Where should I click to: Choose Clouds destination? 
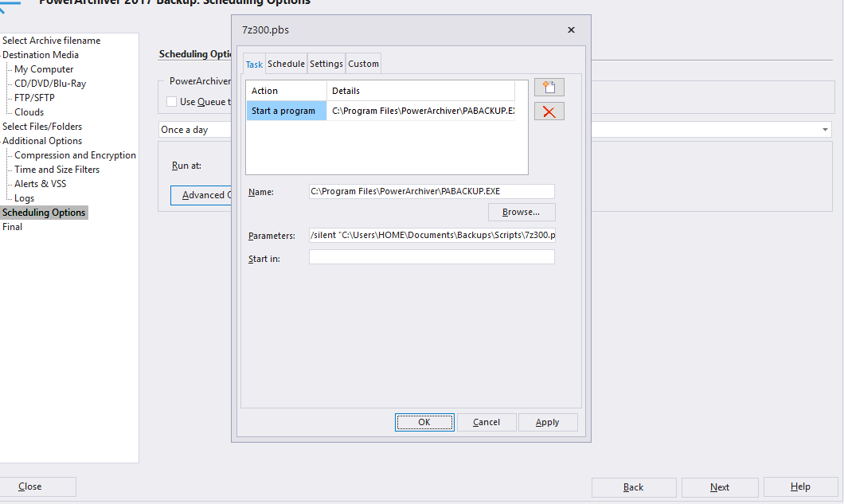29,112
